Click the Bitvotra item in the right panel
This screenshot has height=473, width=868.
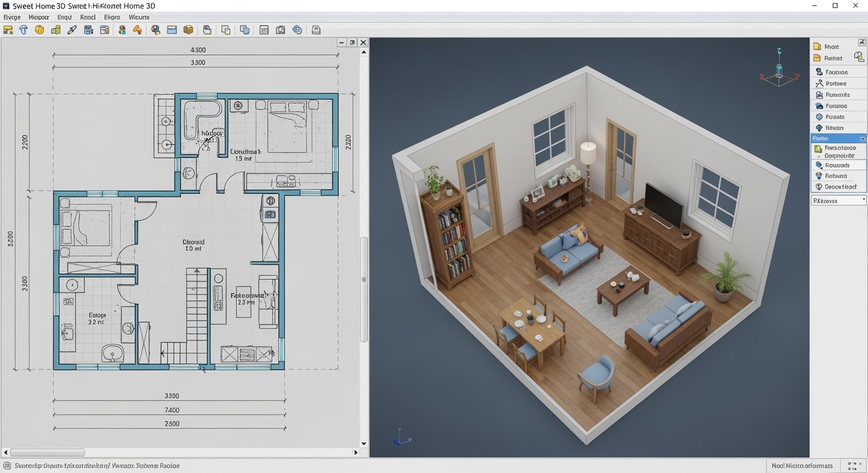click(x=838, y=127)
